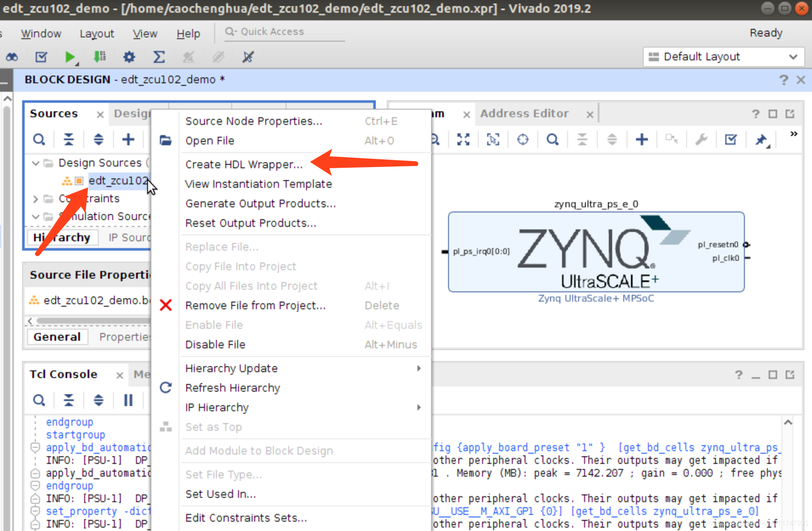Open the Help menu
Image resolution: width=812 pixels, height=531 pixels.
[x=188, y=33]
